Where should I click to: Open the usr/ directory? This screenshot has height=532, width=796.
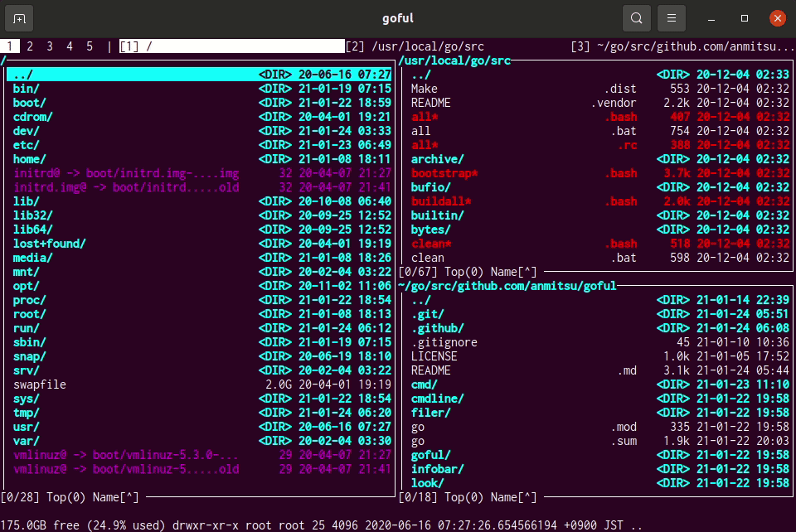click(202, 427)
